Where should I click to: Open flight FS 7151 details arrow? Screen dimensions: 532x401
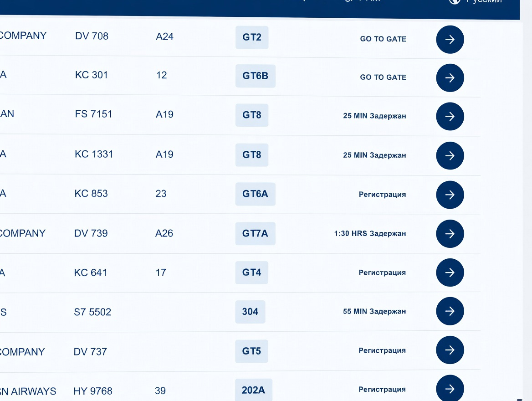450,117
